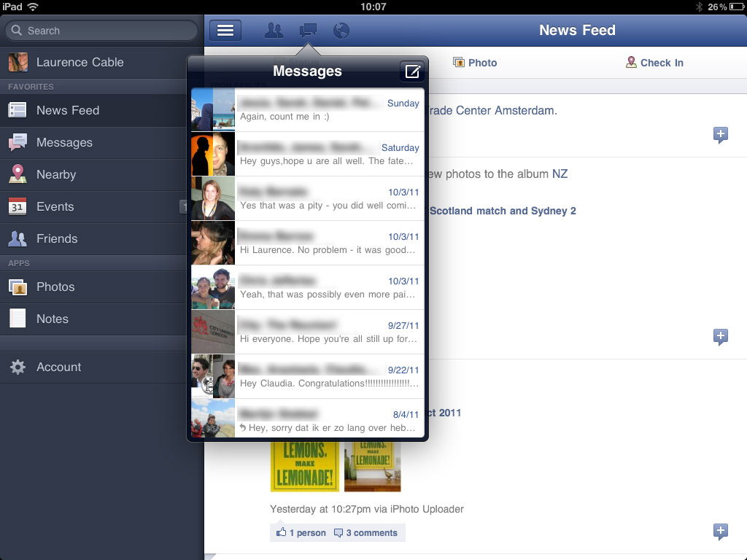Open 8/4/11 message 'Hey, sorry dat ik'
747x560 pixels.
click(x=308, y=418)
